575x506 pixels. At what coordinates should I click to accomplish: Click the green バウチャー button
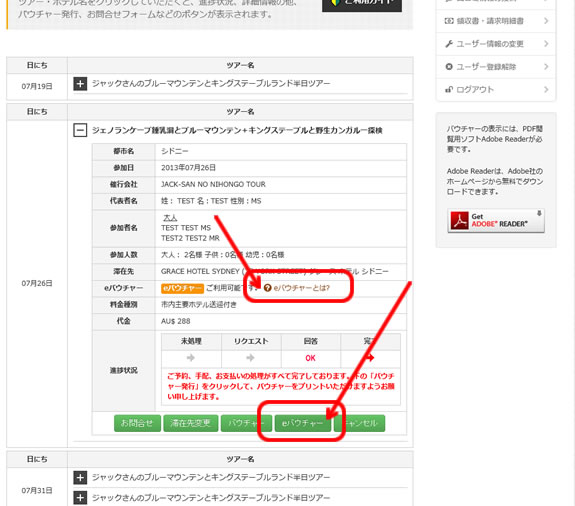click(246, 423)
